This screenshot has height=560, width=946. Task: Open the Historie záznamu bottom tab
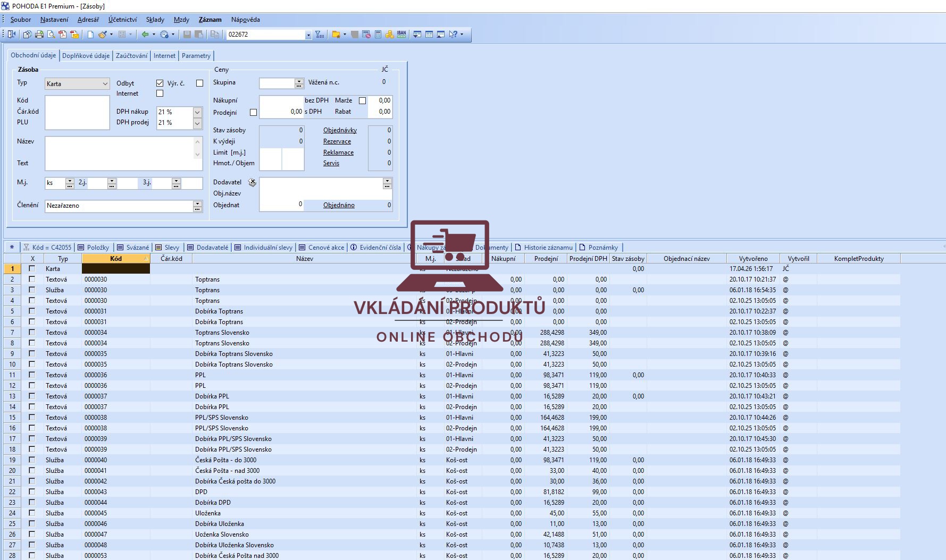pos(544,247)
